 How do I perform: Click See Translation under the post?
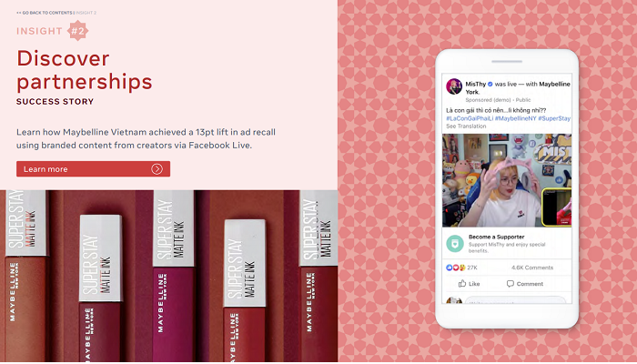[466, 126]
